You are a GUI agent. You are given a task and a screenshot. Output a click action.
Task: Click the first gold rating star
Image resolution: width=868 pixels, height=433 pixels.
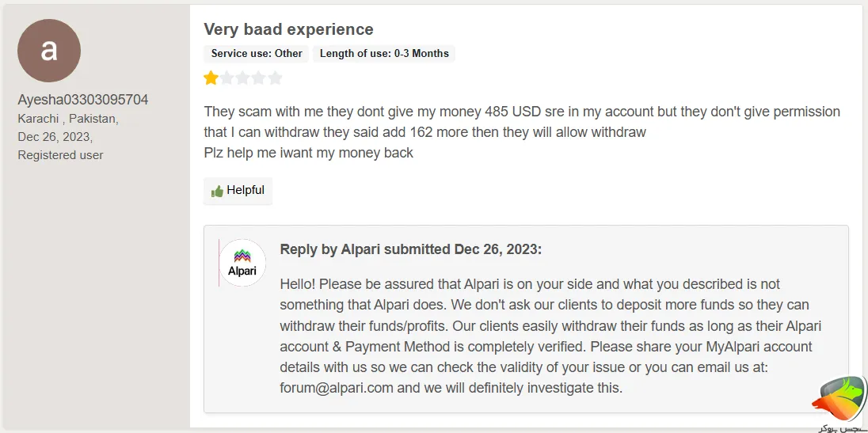tap(211, 78)
